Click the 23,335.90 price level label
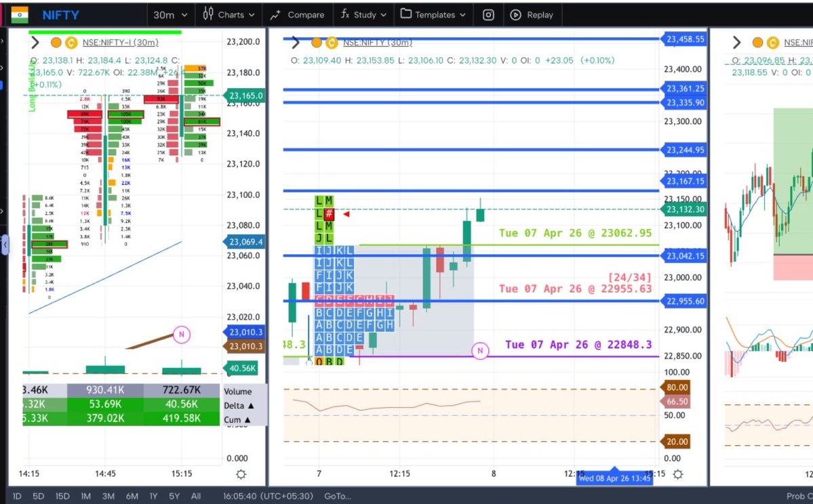 [684, 102]
